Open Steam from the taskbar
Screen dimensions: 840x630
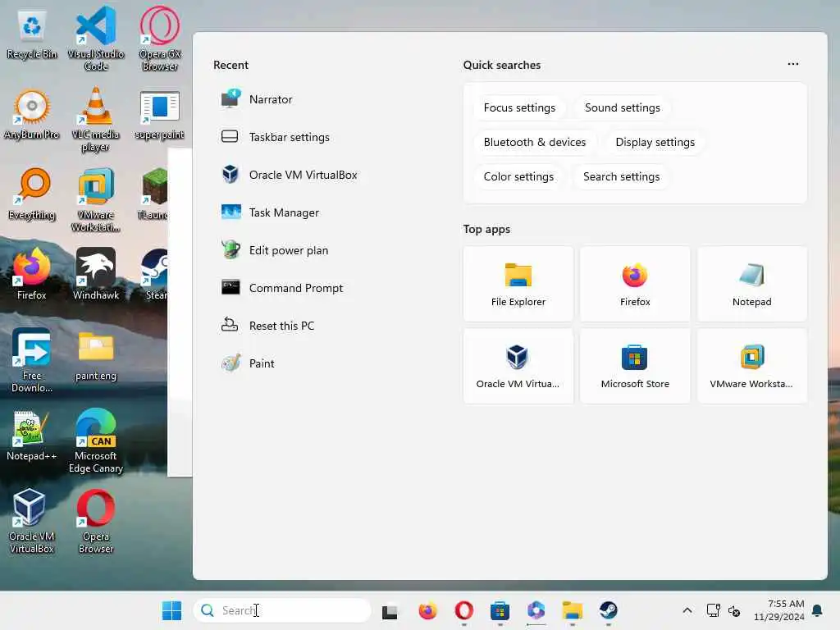pyautogui.click(x=608, y=610)
